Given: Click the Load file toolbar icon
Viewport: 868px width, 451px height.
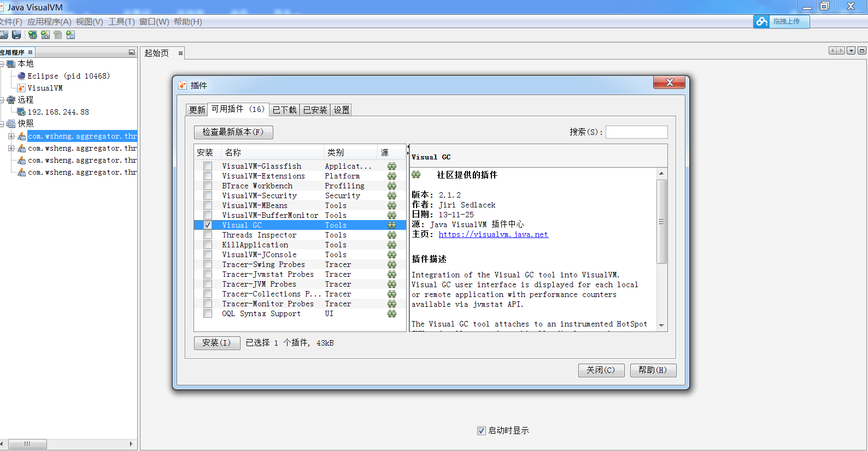Looking at the screenshot, I should [4, 35].
